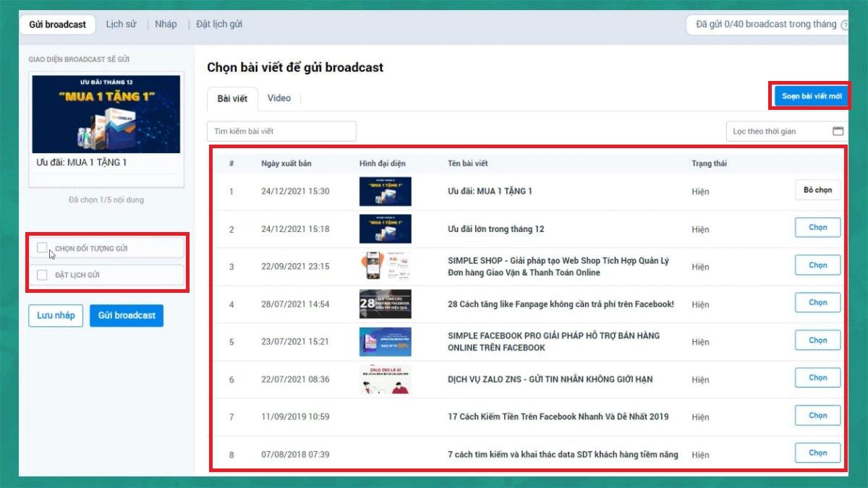Open the Đặt lịch gửi tab
The height and width of the screenshot is (488, 868).
point(219,25)
